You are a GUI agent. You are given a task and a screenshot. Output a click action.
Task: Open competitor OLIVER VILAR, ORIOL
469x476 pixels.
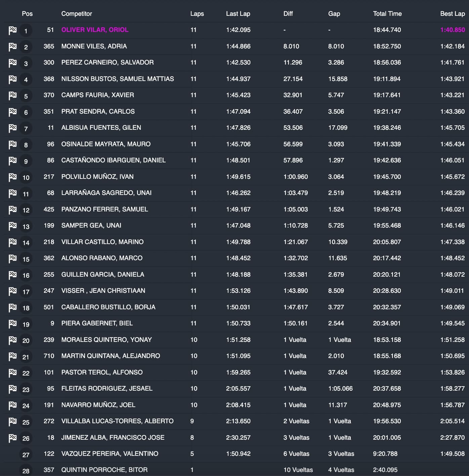click(x=95, y=30)
